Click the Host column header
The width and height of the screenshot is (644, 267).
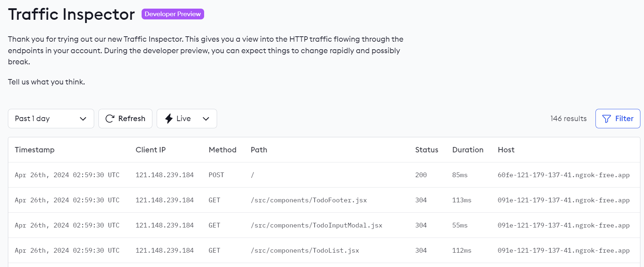506,150
